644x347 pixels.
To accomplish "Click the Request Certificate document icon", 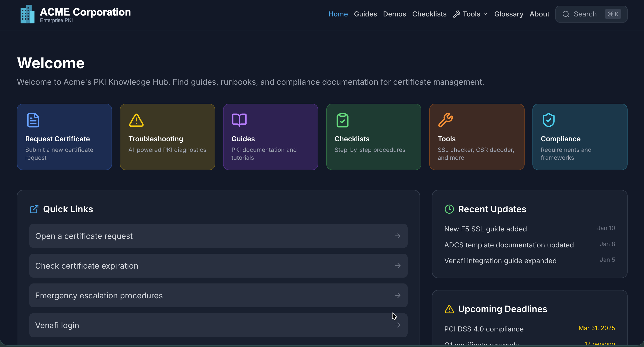I will pos(33,120).
